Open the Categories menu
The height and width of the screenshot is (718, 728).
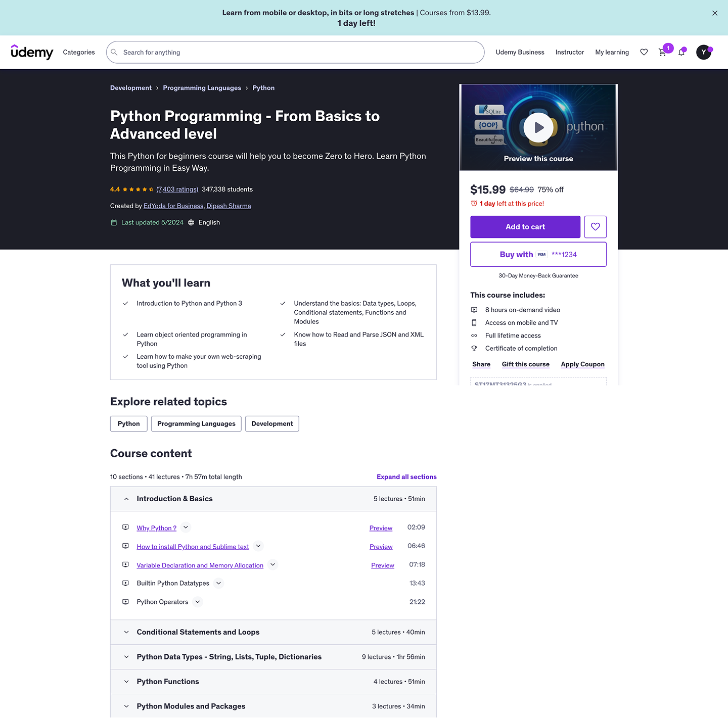[x=79, y=52]
